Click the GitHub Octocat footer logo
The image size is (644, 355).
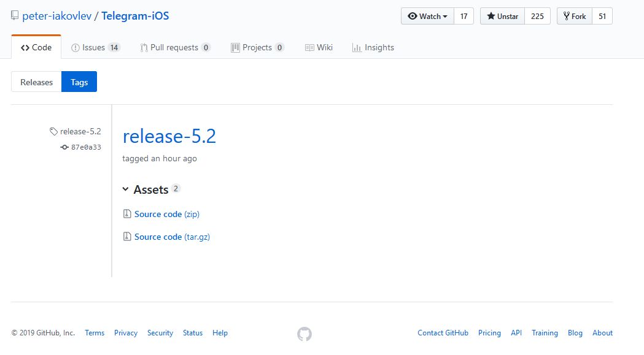305,334
